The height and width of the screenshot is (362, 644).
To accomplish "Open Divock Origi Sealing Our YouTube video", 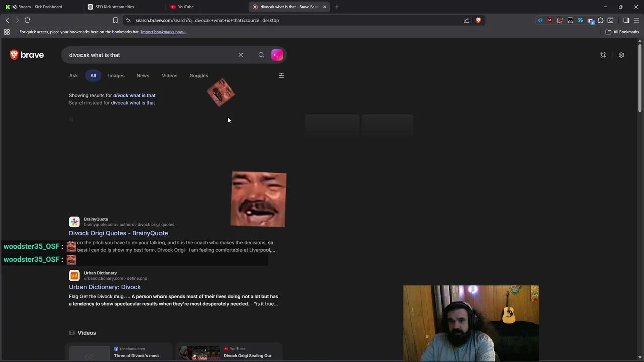I will 248,356.
